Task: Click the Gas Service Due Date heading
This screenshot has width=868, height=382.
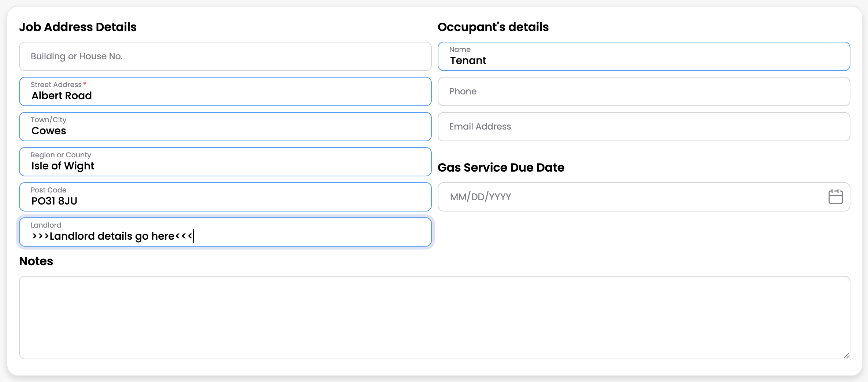Action: 501,168
